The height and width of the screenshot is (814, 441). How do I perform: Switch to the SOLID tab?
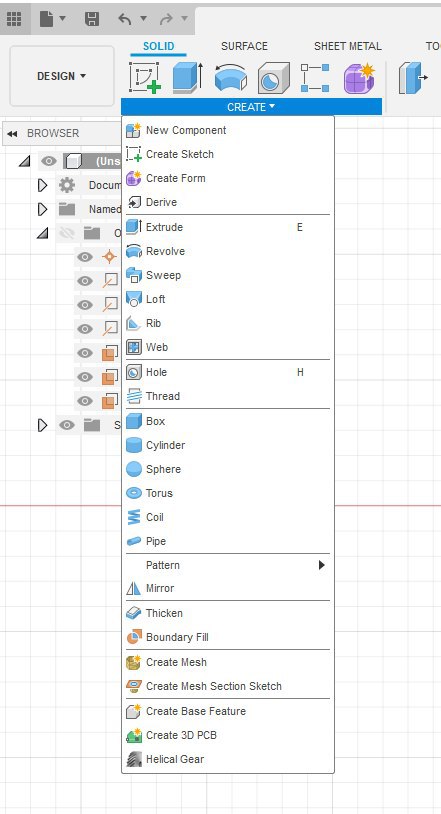click(x=158, y=46)
